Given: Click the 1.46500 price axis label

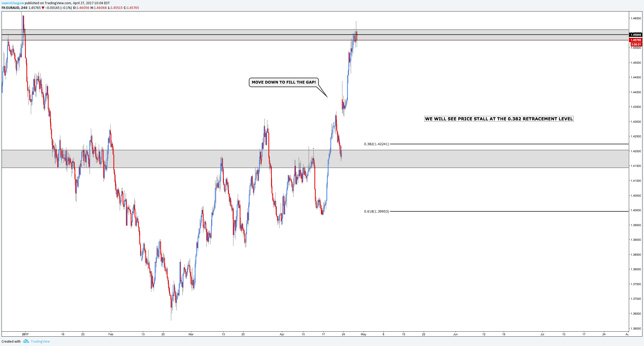Looking at the screenshot, I should tap(636, 18).
